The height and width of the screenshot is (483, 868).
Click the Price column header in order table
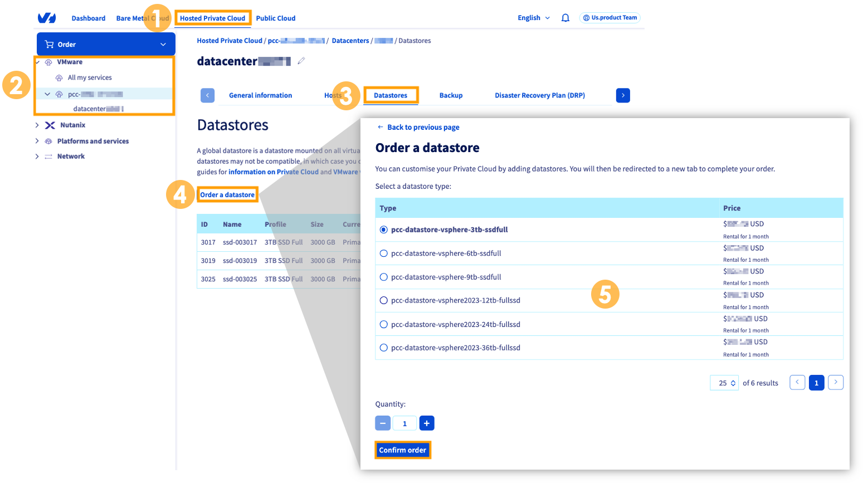732,208
